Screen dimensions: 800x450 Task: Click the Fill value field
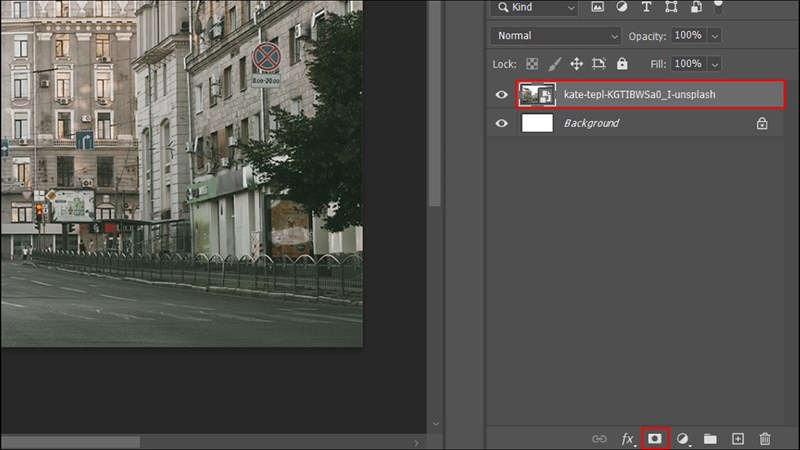(x=688, y=64)
